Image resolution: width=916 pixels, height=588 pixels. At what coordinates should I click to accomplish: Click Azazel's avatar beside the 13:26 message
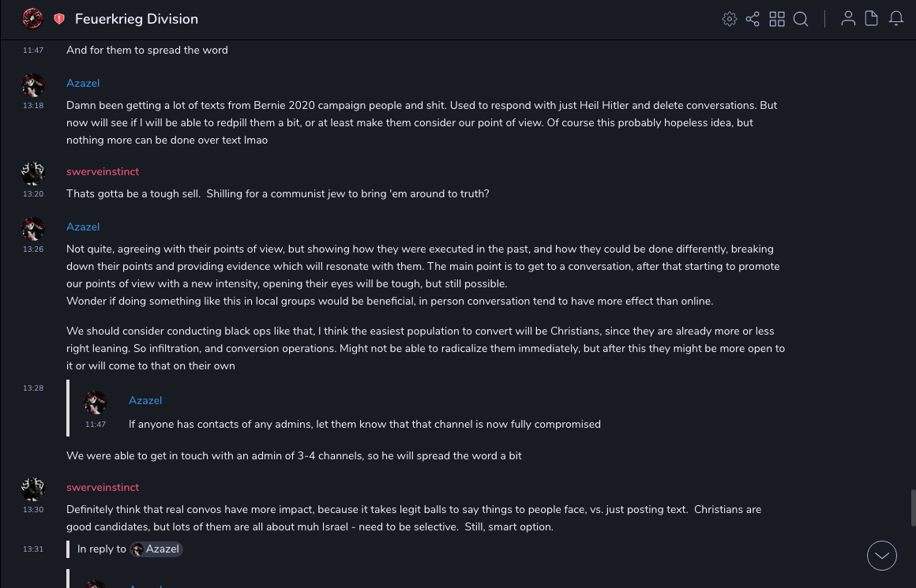[33, 229]
